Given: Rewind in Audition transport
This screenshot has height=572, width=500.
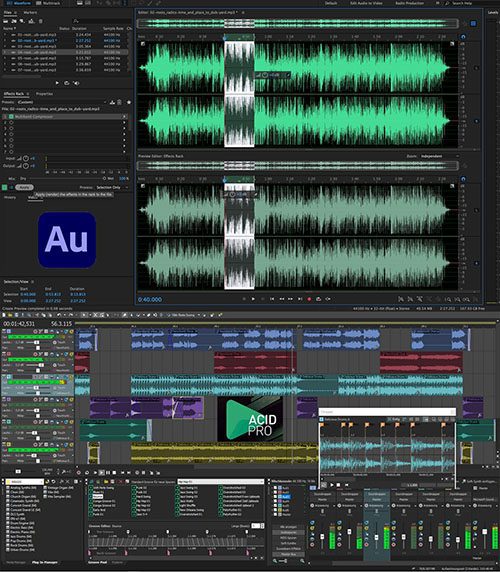Looking at the screenshot, I should [282, 299].
